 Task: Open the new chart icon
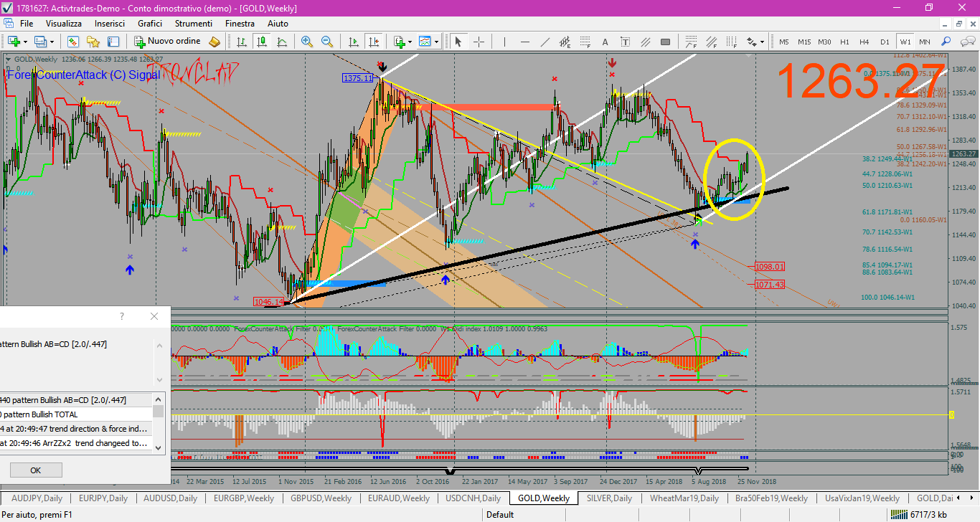pos(14,42)
